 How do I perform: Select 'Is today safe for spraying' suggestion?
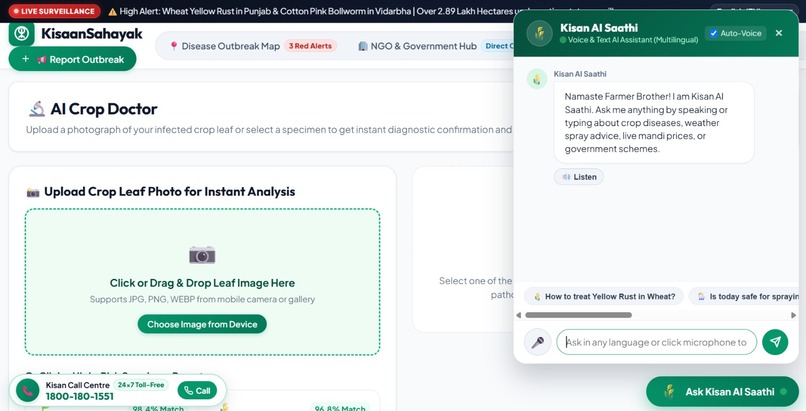click(744, 296)
